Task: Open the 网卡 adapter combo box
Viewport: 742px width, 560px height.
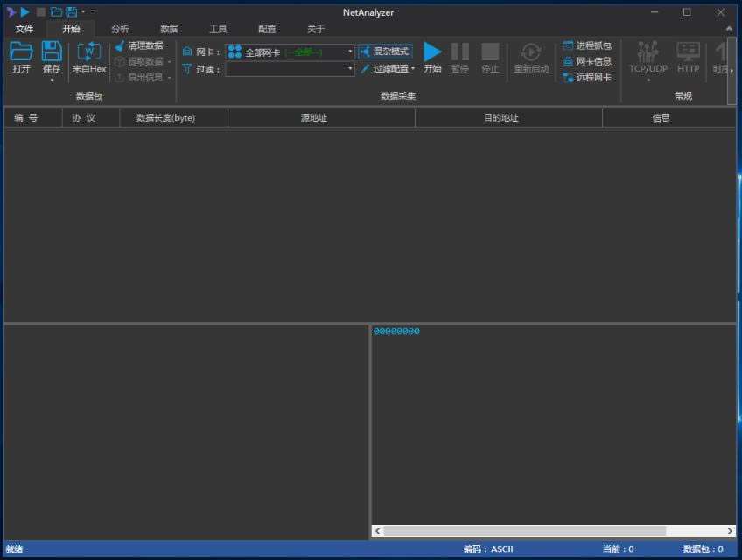Action: [290, 52]
